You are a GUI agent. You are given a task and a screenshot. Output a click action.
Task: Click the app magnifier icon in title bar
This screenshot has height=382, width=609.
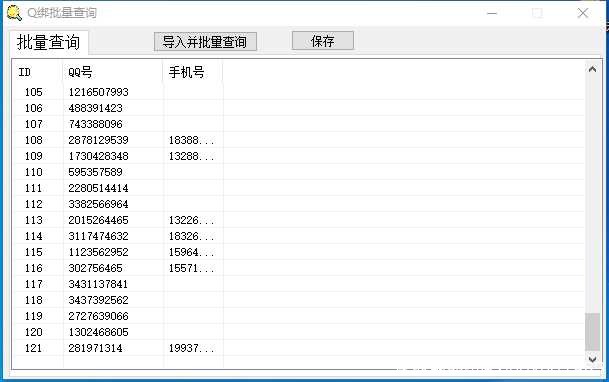(x=14, y=13)
